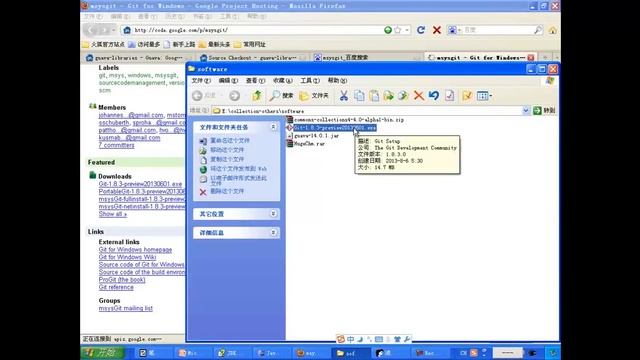Select guava-14.0.1.jar file
This screenshot has width=640, height=360.
(313, 136)
